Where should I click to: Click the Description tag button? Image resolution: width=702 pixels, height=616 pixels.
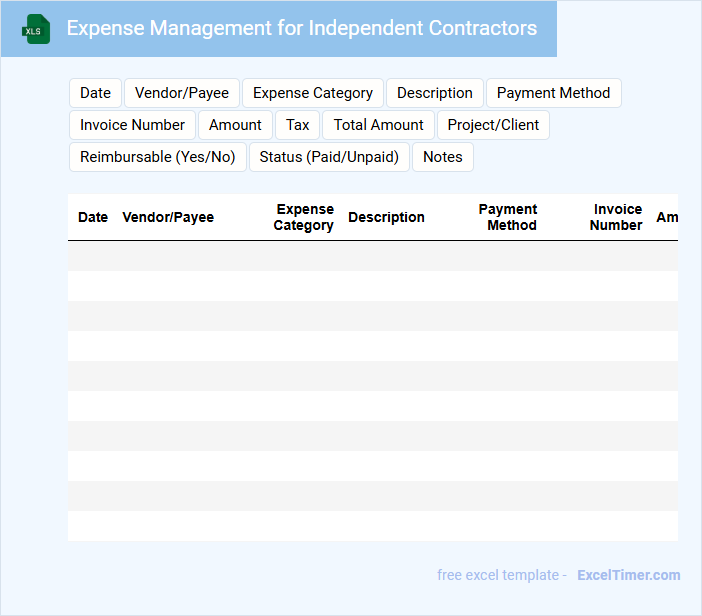[435, 93]
